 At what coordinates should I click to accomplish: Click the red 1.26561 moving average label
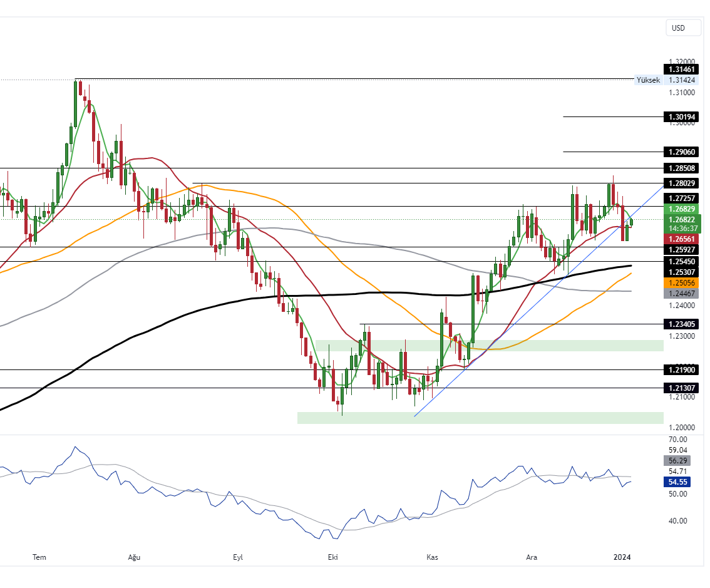click(x=681, y=239)
